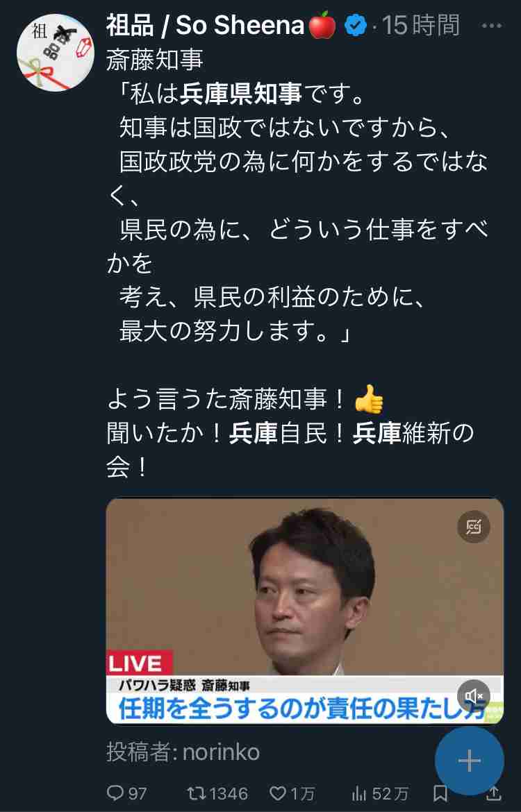The height and width of the screenshot is (812, 521).
Task: Tap the apple emoji after the username
Action: (322, 26)
